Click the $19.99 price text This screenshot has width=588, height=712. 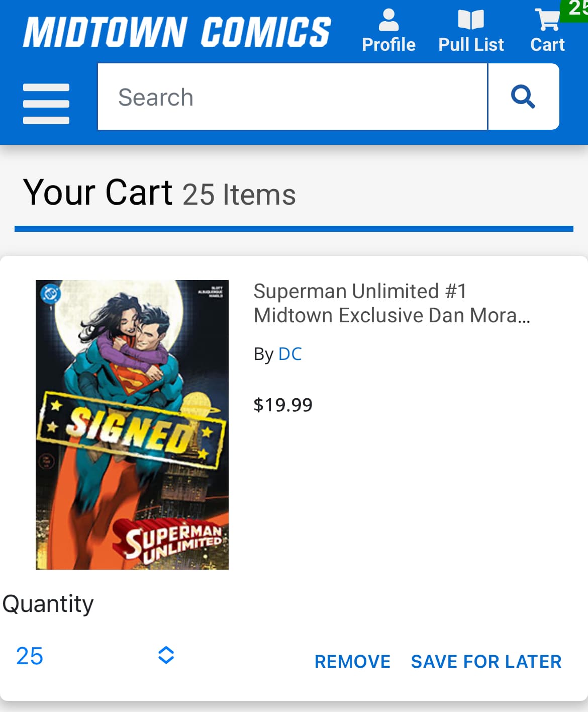pos(283,405)
